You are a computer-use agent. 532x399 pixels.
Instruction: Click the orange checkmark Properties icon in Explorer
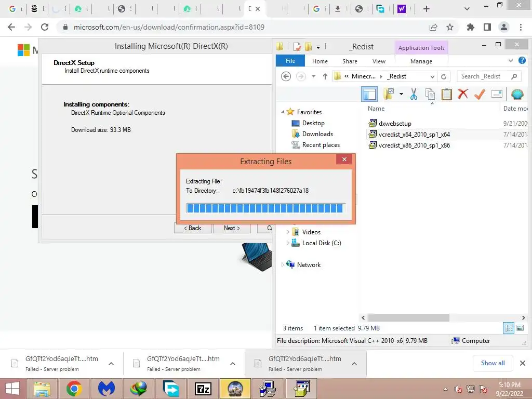[x=480, y=94]
